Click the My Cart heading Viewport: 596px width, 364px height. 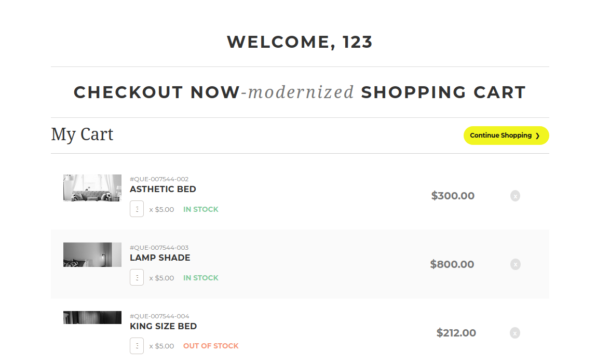pyautogui.click(x=82, y=134)
